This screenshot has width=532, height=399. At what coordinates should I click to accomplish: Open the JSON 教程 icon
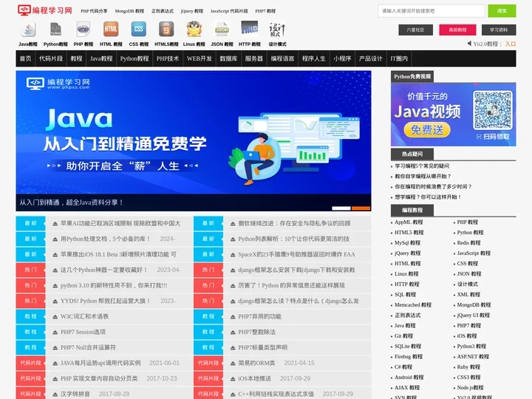[222, 29]
